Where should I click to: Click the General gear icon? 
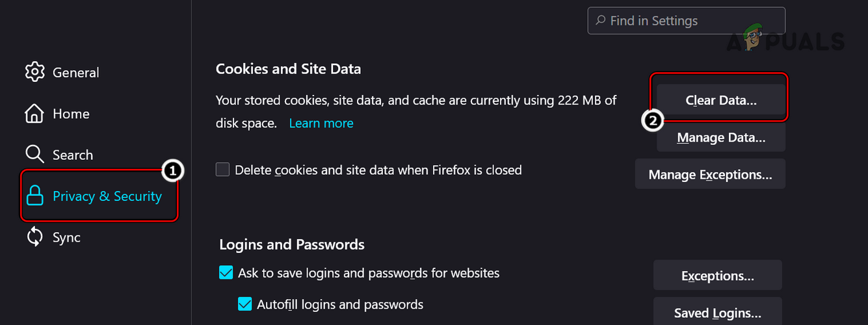[x=34, y=72]
